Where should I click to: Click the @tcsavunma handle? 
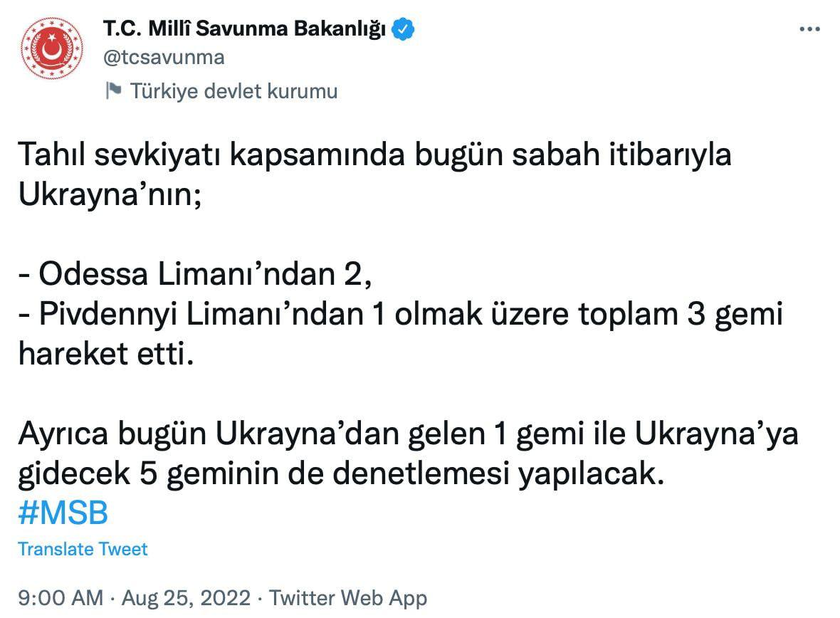164,57
